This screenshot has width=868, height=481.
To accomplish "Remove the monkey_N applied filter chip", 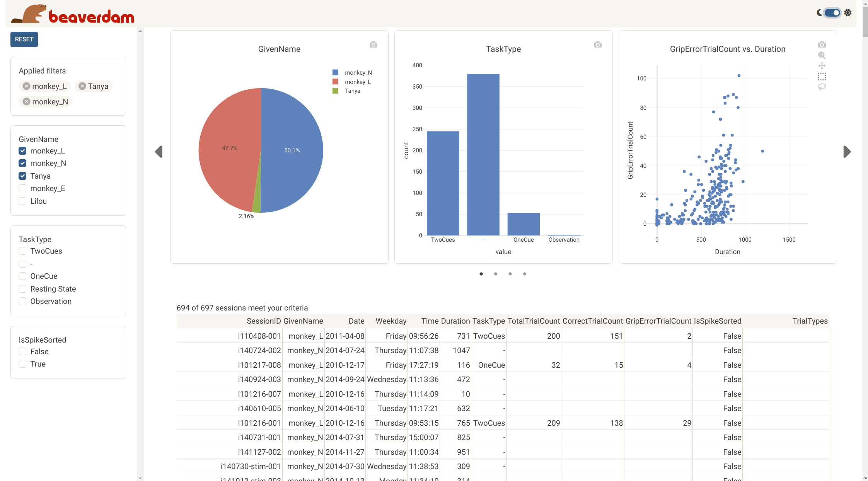I will pos(26,102).
